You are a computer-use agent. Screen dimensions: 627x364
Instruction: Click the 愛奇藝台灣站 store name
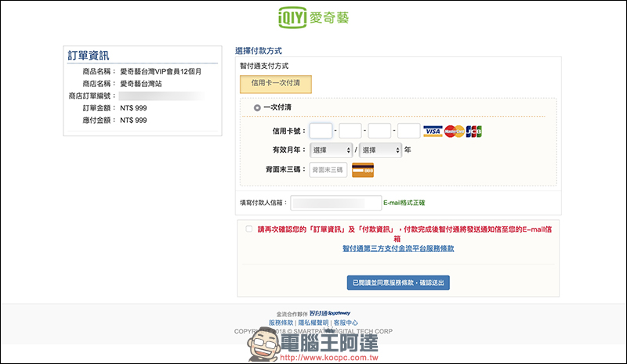coord(141,84)
